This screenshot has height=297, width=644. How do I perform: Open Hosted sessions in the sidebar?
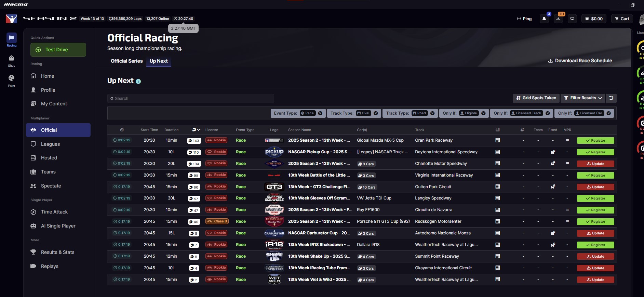point(49,158)
